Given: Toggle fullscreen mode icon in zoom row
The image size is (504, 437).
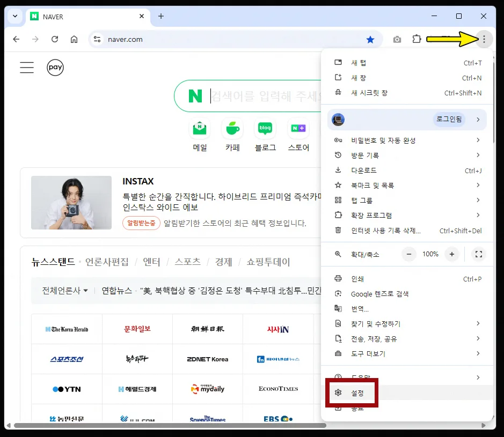Looking at the screenshot, I should point(479,254).
